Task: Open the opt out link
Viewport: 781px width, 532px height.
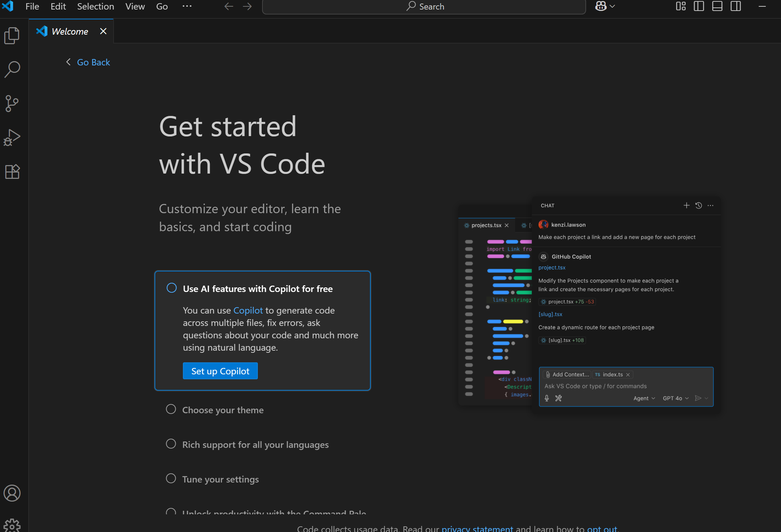Action: (x=602, y=528)
